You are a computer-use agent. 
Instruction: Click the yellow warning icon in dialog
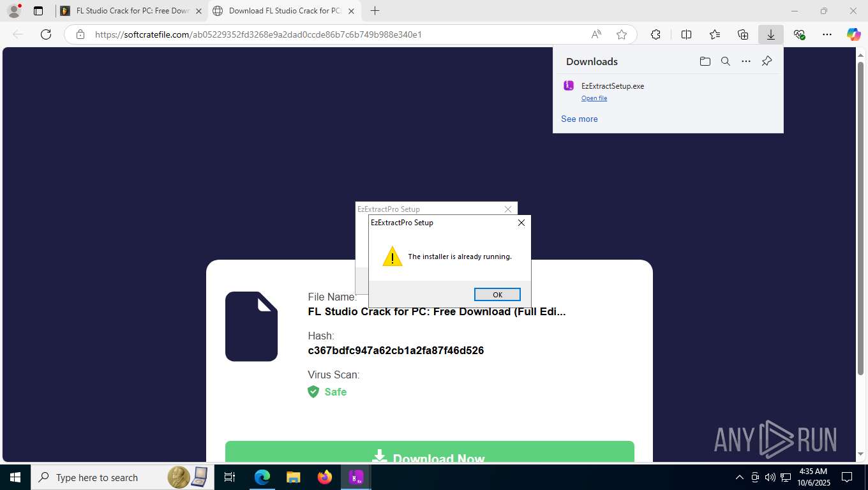click(x=393, y=256)
